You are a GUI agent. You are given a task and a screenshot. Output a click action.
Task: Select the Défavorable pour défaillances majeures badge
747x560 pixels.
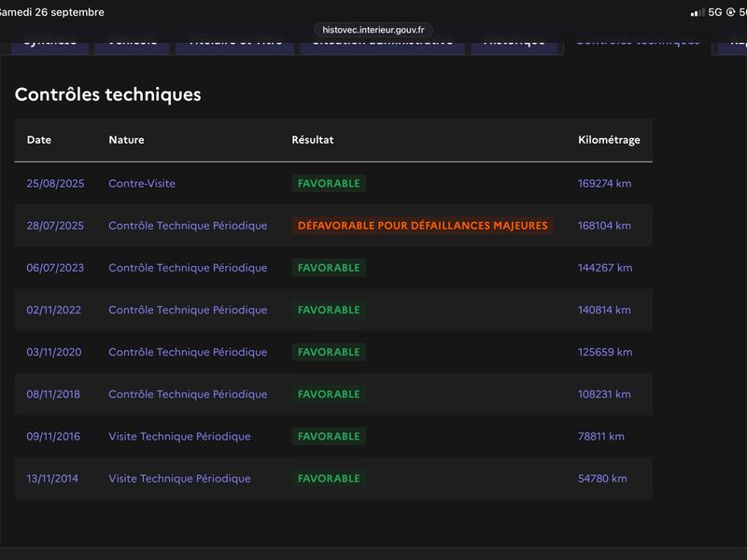423,225
